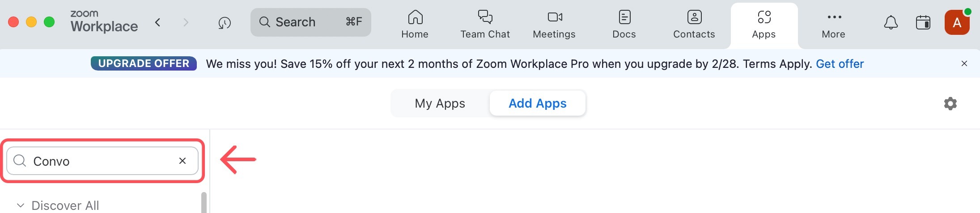The image size is (980, 213).
Task: Open Contacts
Action: [694, 25]
